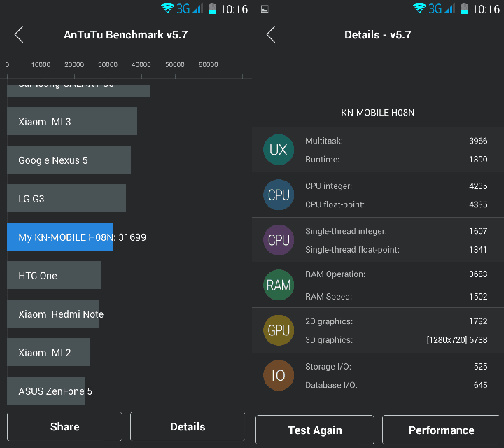Tap Wi-Fi icon in right status bar

419,8
